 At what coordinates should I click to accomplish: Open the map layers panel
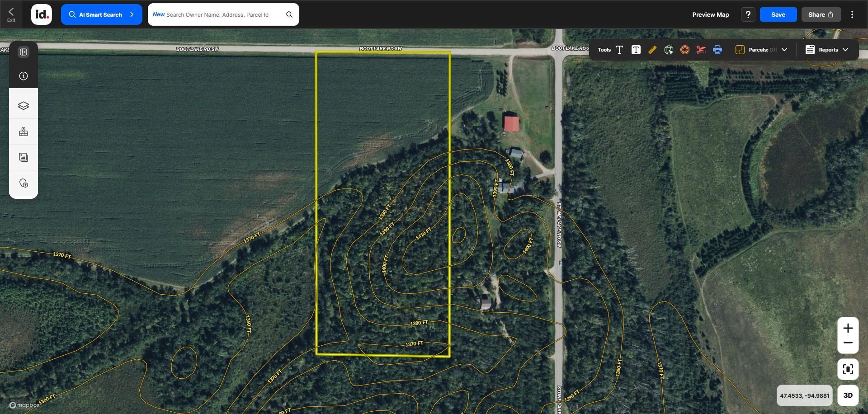click(x=24, y=106)
